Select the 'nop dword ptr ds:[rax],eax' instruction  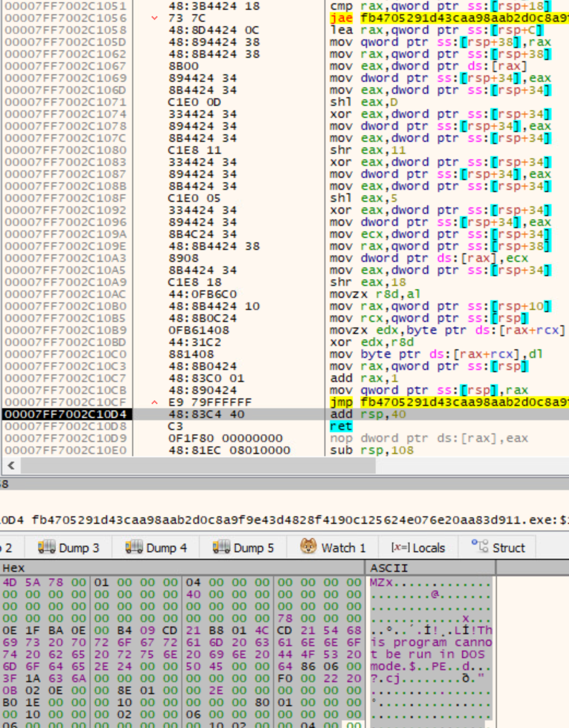click(x=429, y=438)
